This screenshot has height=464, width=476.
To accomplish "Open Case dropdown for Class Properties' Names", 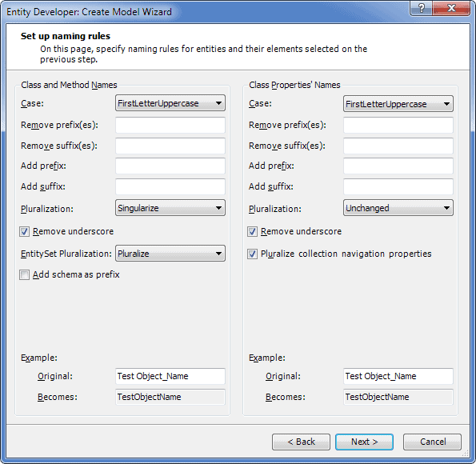I will coord(398,104).
